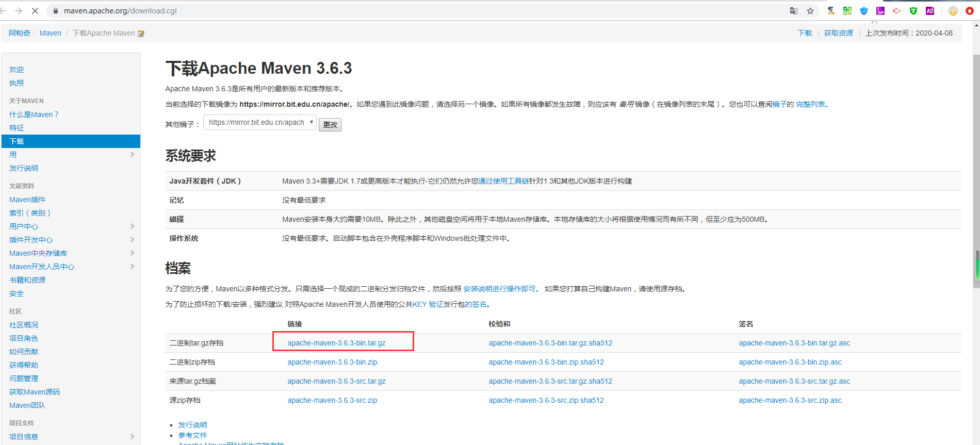Viewport: 980px width, 445px height.
Task: Click the top-right 下载 link
Action: point(805,33)
